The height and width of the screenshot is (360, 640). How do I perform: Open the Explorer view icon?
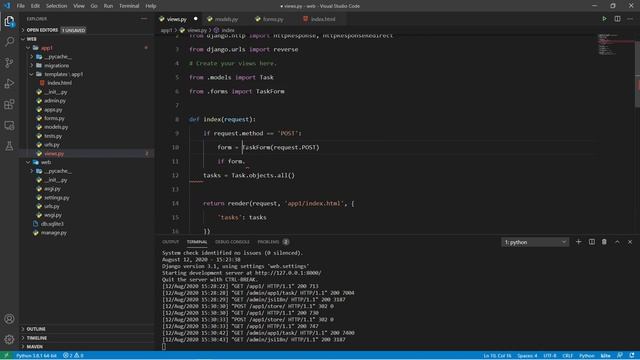[x=9, y=21]
